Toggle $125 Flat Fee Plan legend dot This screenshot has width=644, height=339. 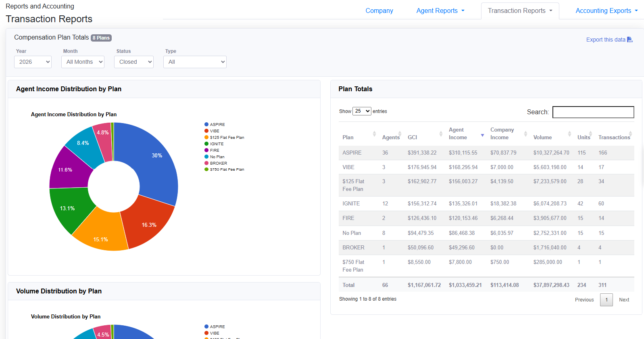[206, 137]
